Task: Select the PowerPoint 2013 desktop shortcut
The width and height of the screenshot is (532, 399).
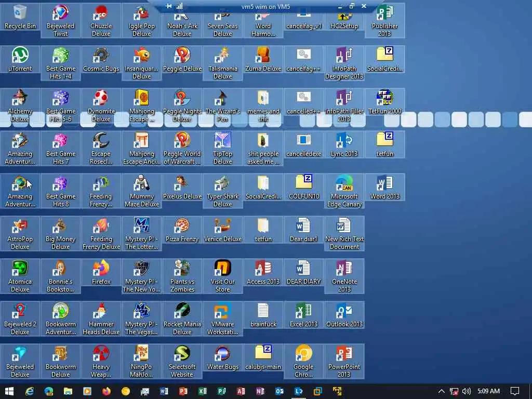Action: click(344, 362)
